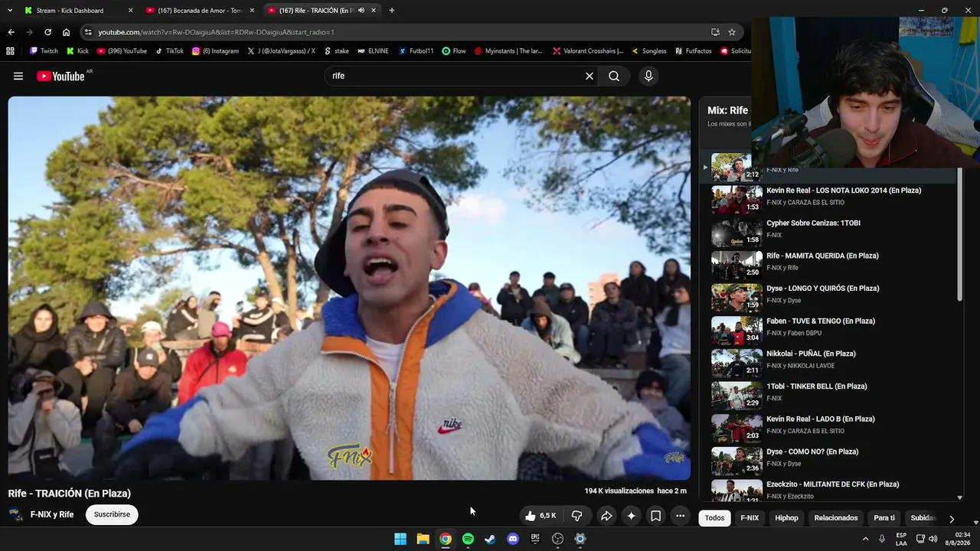Viewport: 980px width, 551px height.
Task: Dislike the Rife TRAICIÓN video
Action: [x=577, y=516]
